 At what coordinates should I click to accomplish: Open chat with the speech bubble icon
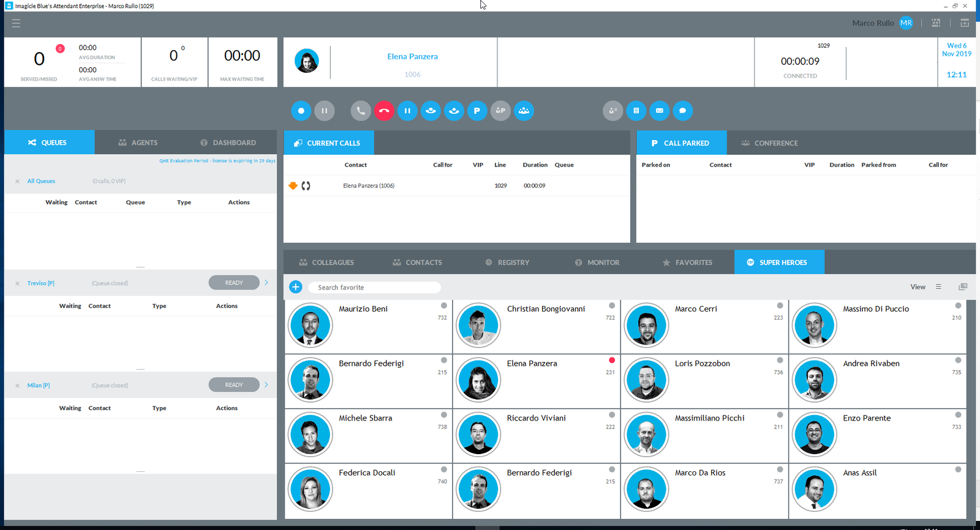(x=682, y=111)
